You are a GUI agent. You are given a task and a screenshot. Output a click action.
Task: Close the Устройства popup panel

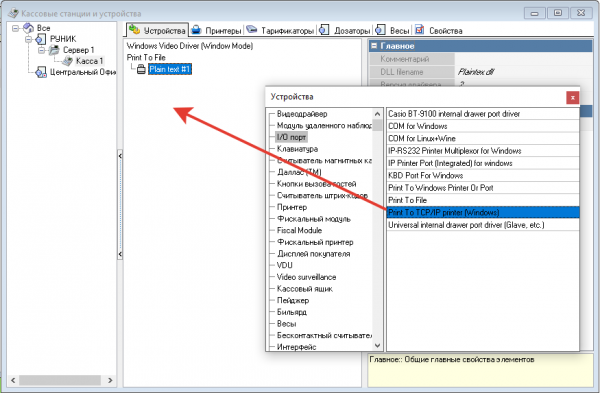(572, 98)
